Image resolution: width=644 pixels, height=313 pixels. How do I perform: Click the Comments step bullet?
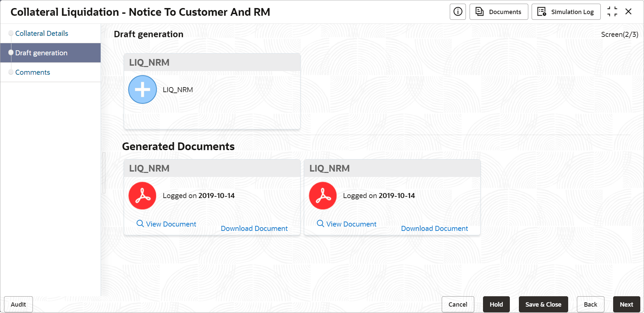[11, 72]
